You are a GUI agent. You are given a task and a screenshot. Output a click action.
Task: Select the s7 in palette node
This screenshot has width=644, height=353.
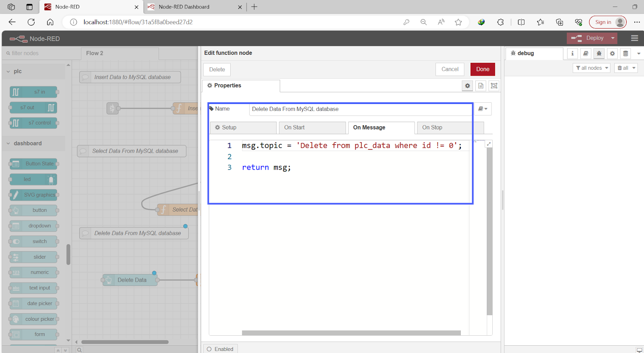click(33, 92)
